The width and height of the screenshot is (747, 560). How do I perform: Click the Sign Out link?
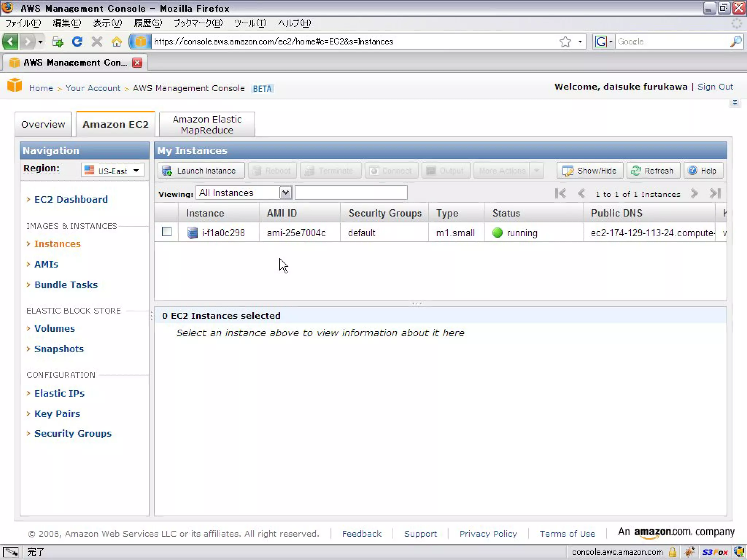[715, 87]
